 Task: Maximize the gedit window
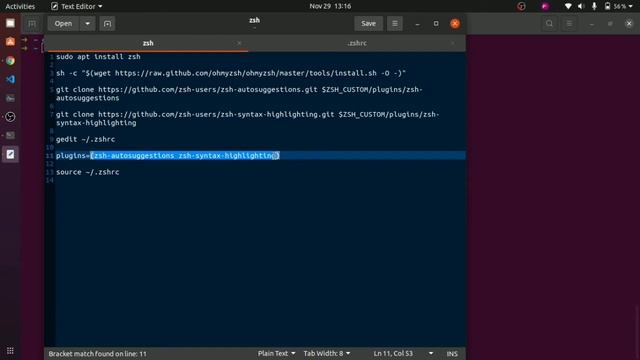[x=436, y=24]
